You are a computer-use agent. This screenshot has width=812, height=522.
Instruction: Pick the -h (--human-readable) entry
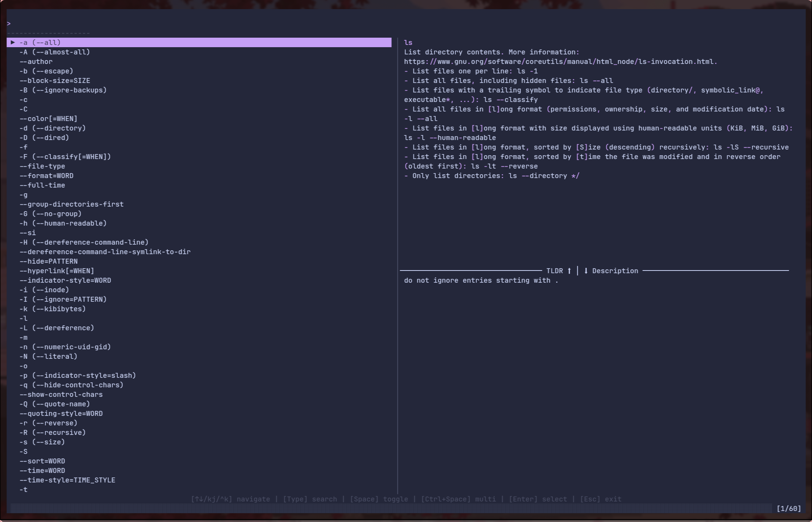(63, 223)
